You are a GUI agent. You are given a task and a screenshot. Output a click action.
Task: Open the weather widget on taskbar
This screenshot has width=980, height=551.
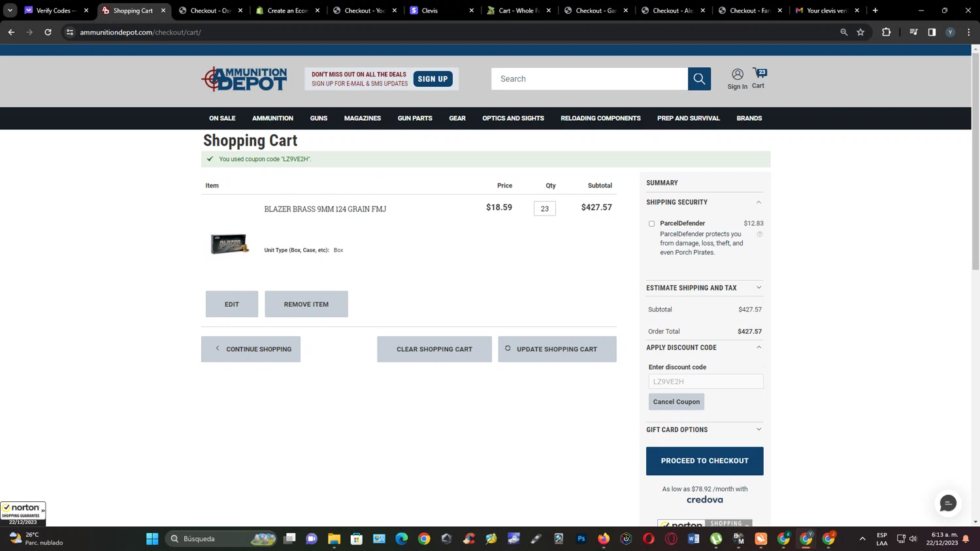tap(37, 539)
